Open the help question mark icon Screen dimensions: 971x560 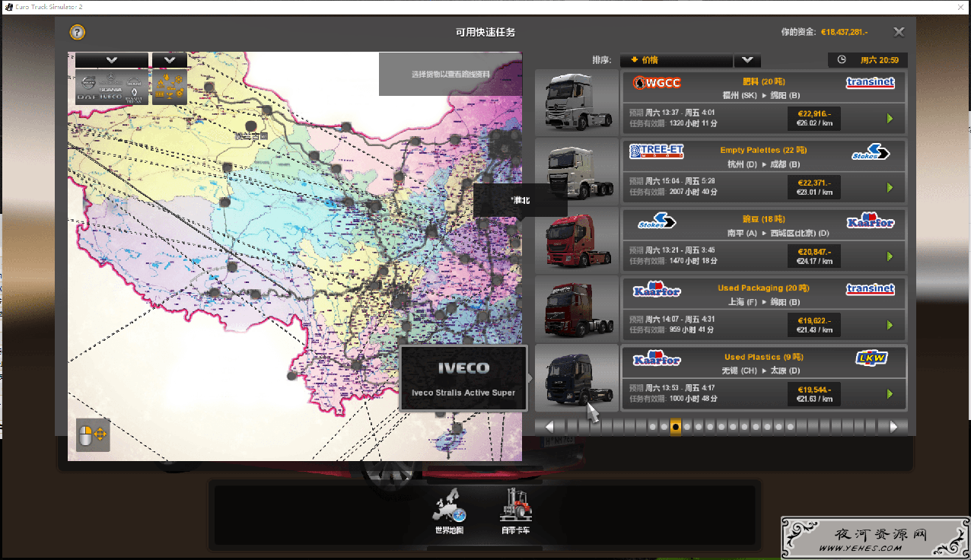(77, 32)
